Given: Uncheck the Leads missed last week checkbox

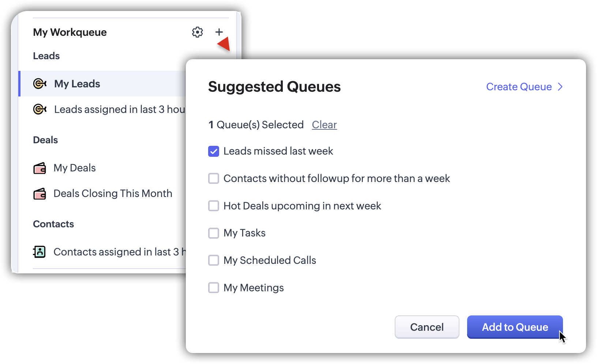Looking at the screenshot, I should pos(214,151).
